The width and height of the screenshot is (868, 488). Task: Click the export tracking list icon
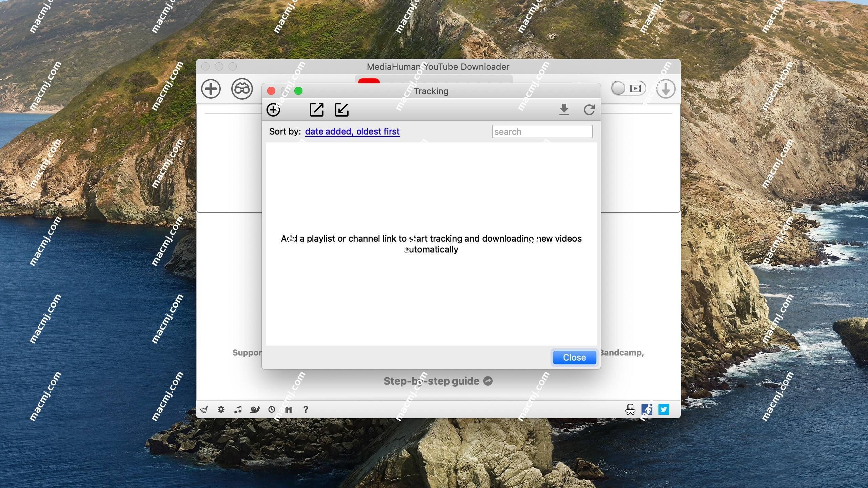click(317, 110)
